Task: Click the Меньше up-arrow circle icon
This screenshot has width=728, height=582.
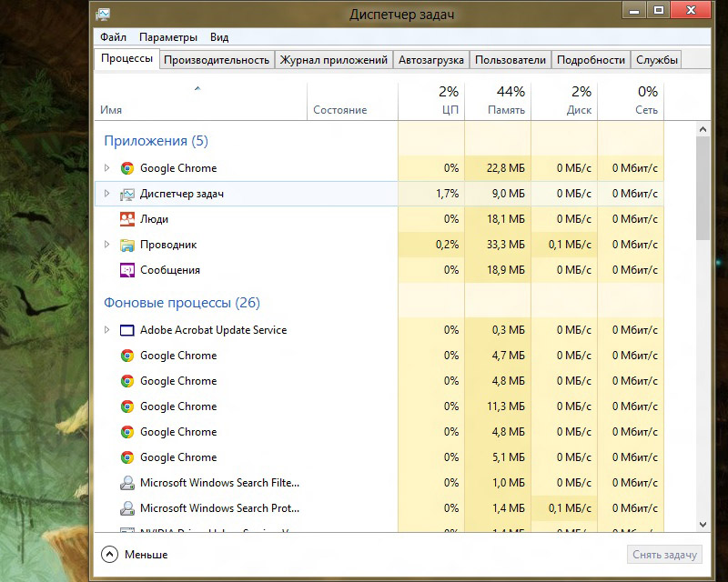Action: coord(109,554)
